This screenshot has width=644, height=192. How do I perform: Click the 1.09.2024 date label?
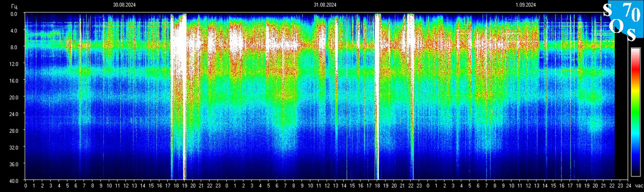click(x=526, y=5)
